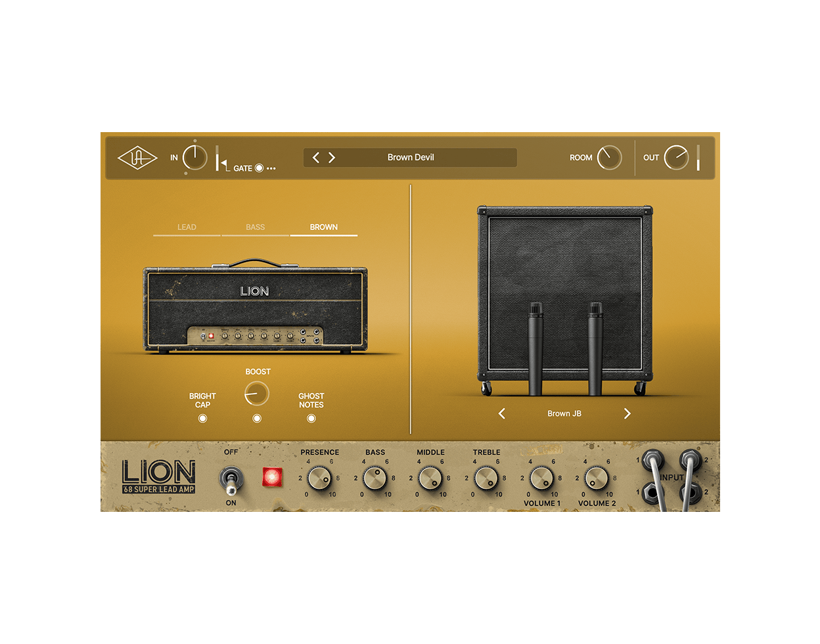Screen dimensions: 820x644
Task: Switch to the LEAD amp tab
Action: click(188, 227)
